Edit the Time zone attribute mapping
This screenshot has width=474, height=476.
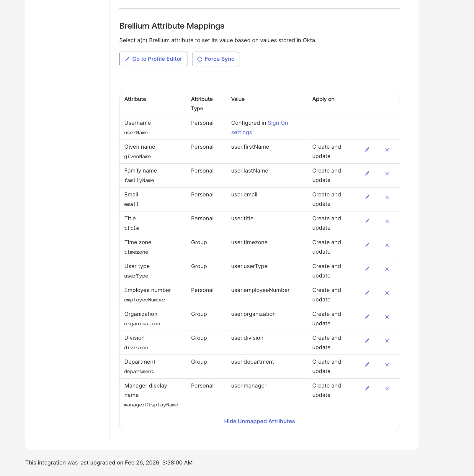[x=367, y=245]
